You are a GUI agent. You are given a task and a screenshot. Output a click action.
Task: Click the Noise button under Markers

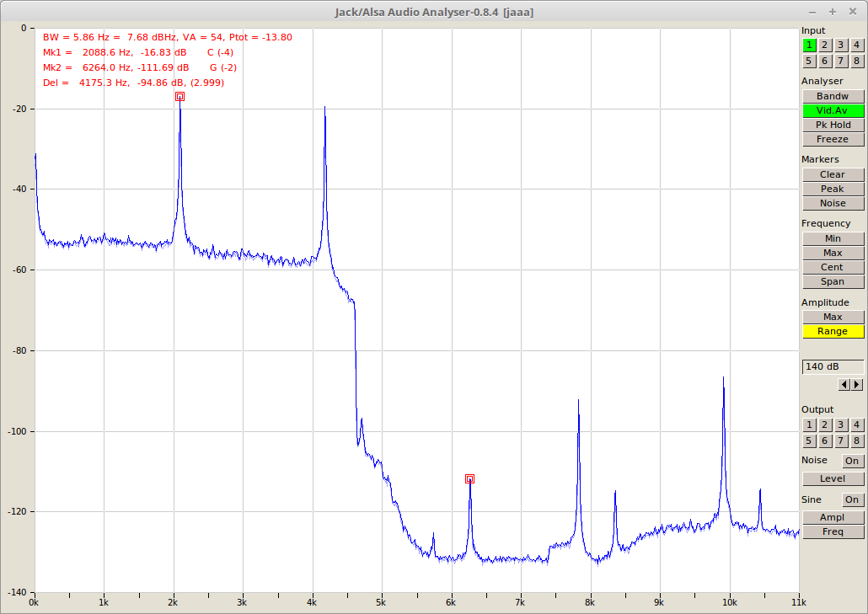(833, 203)
